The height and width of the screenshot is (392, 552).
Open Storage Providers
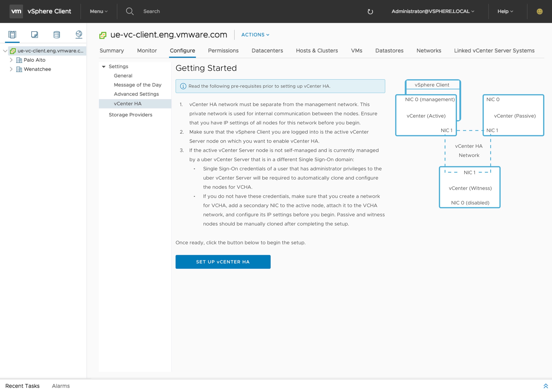[130, 115]
